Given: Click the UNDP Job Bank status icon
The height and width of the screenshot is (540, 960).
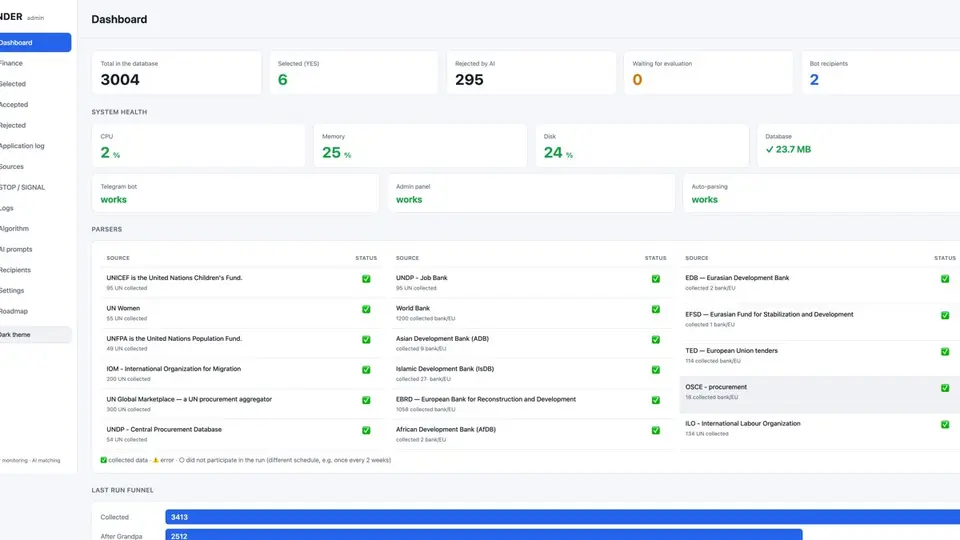Looking at the screenshot, I should 656,279.
